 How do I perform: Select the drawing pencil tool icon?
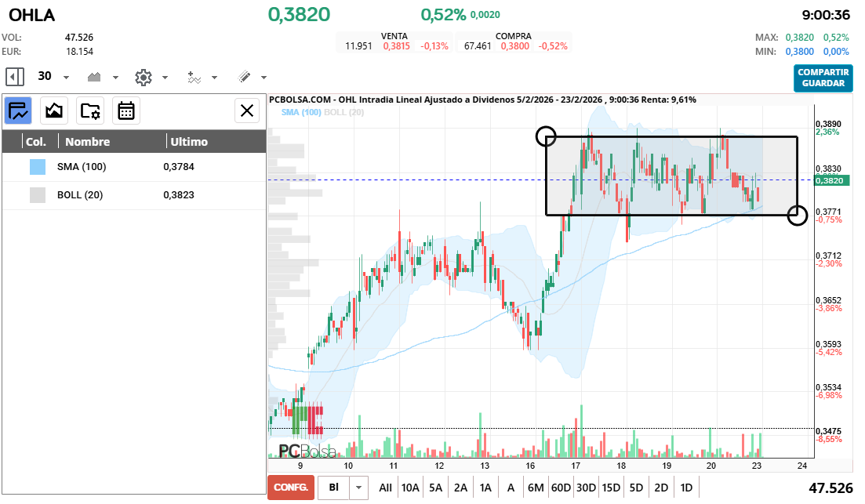[x=245, y=77]
